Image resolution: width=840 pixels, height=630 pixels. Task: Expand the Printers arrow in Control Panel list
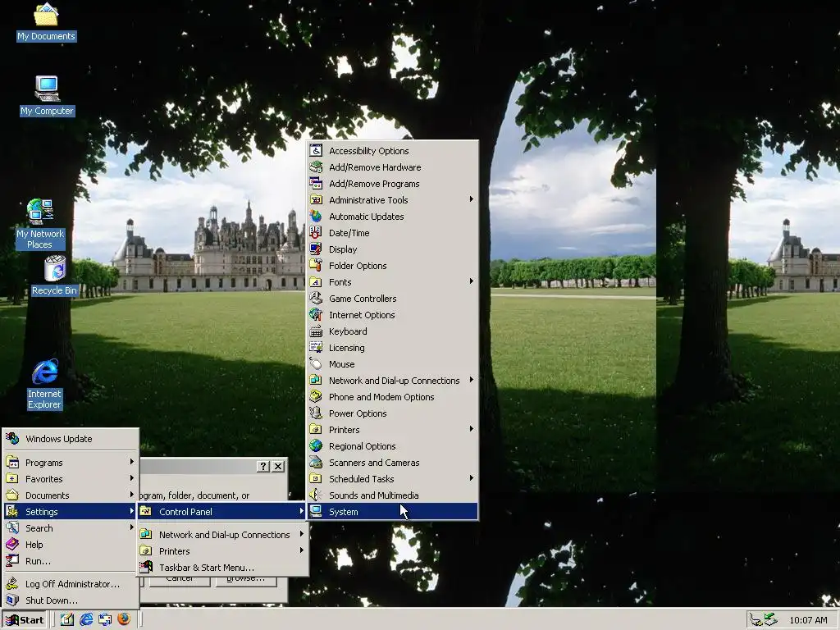(x=472, y=429)
